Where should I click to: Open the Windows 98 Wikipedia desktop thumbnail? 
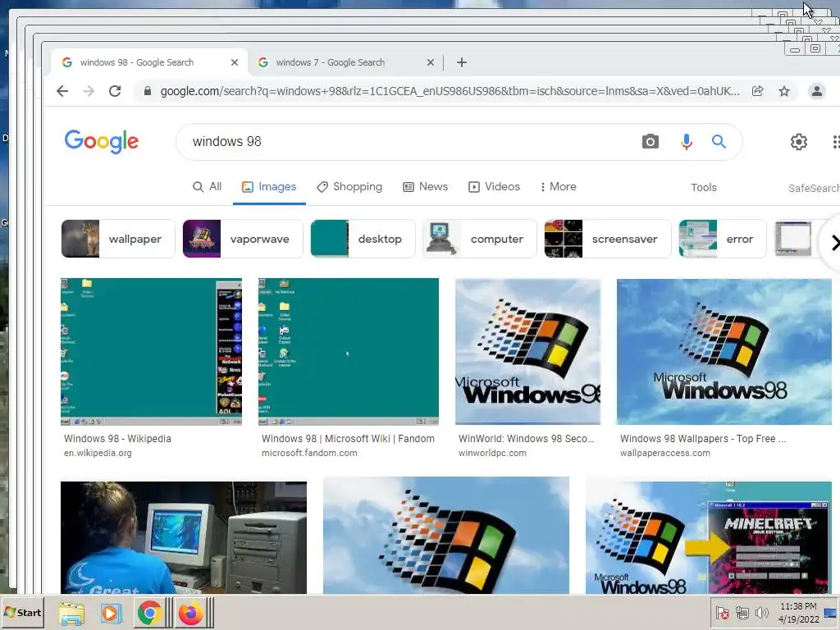click(x=151, y=351)
